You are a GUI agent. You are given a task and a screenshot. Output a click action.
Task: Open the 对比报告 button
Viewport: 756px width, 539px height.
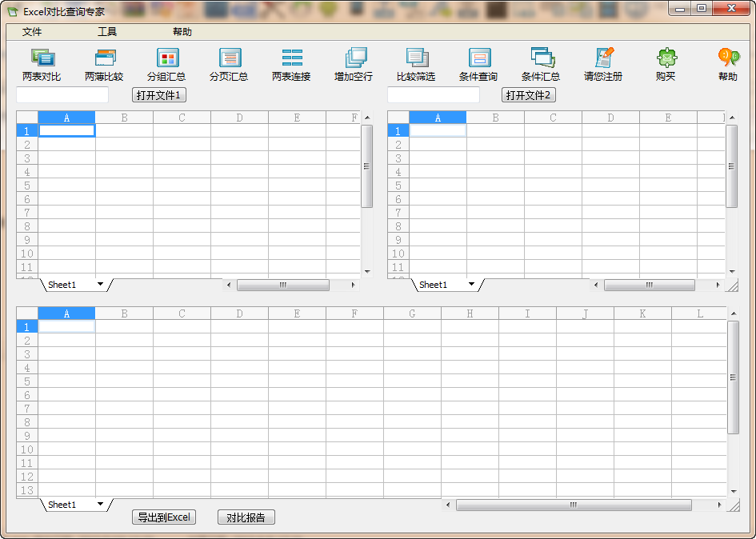(x=246, y=517)
